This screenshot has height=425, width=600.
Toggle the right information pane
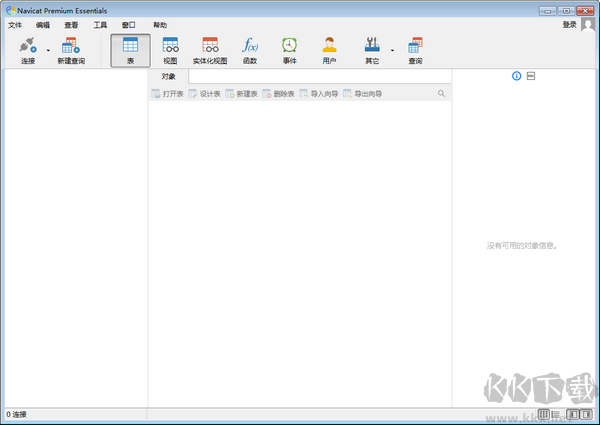click(586, 414)
